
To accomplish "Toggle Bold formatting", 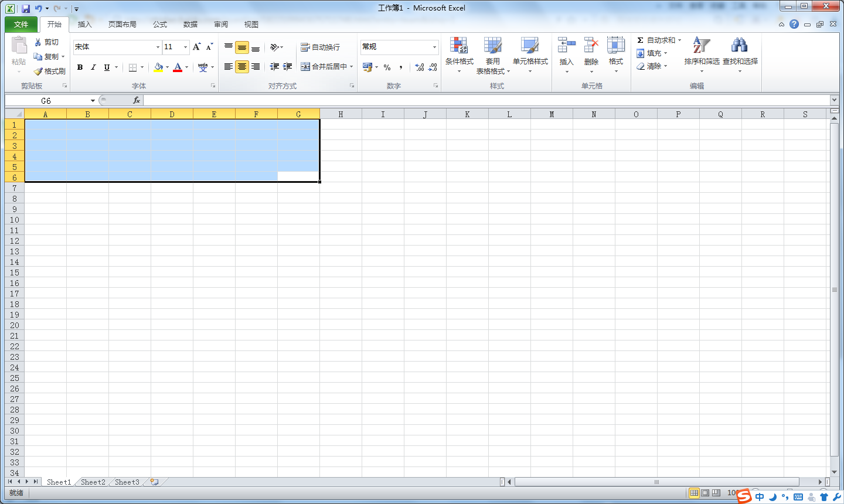I will [x=80, y=67].
